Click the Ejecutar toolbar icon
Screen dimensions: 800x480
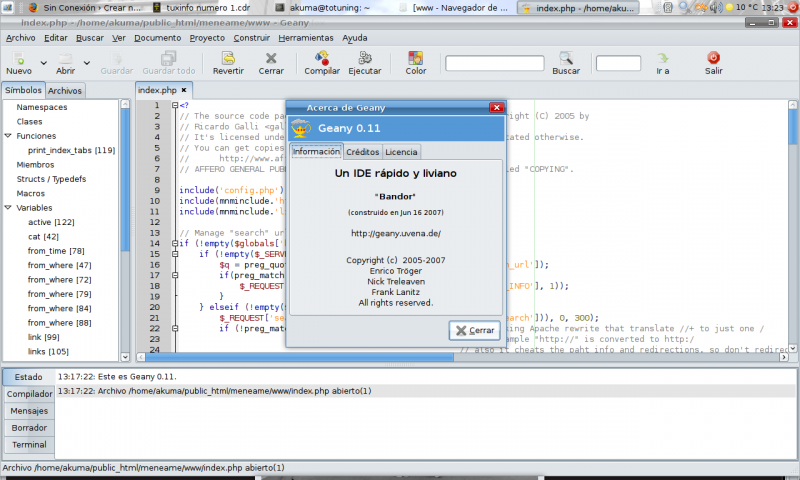(365, 63)
